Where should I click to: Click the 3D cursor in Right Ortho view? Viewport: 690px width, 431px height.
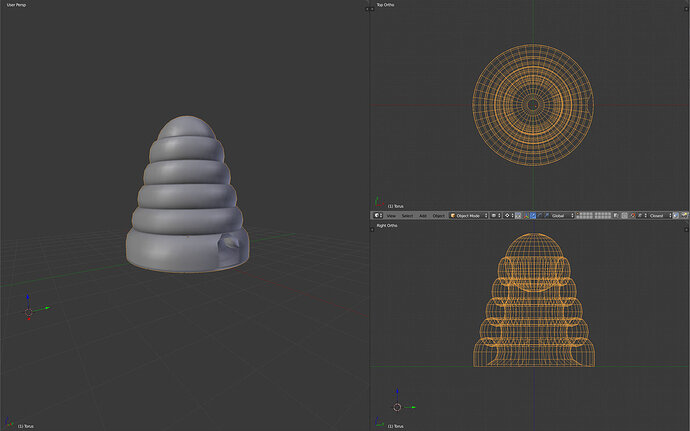(x=397, y=407)
